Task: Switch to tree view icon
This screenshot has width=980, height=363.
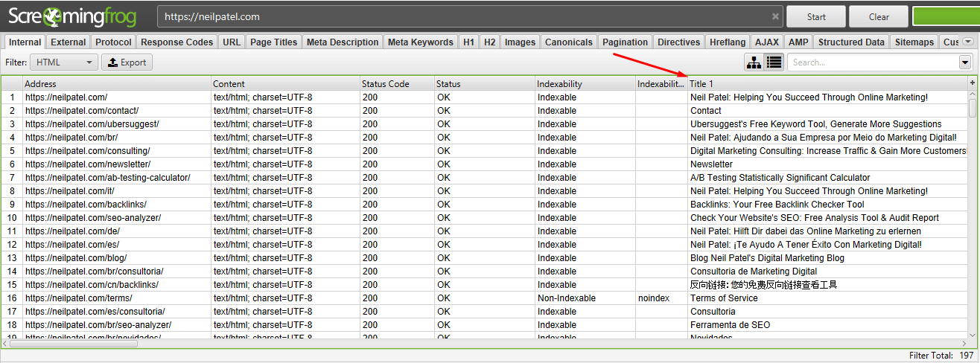Action: [754, 62]
